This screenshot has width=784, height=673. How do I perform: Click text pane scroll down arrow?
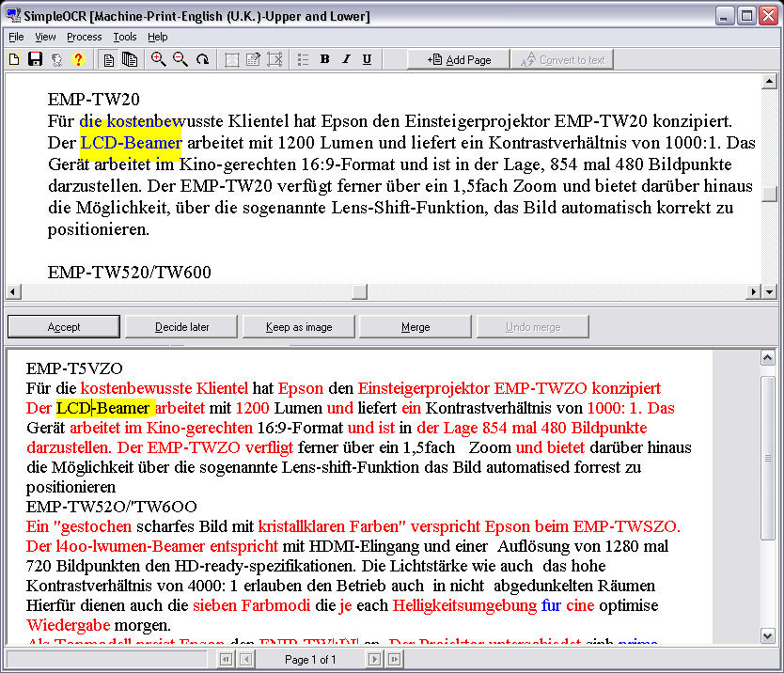pyautogui.click(x=767, y=635)
